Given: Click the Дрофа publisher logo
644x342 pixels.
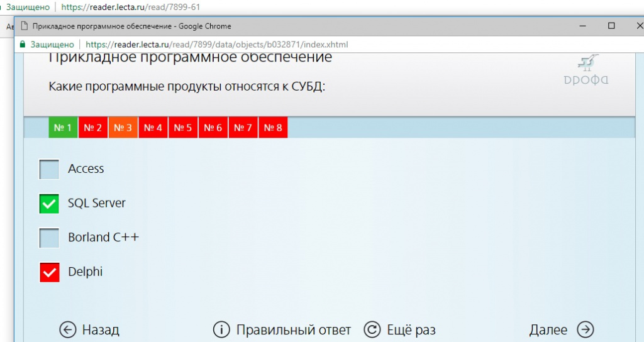Looking at the screenshot, I should coord(587,70).
